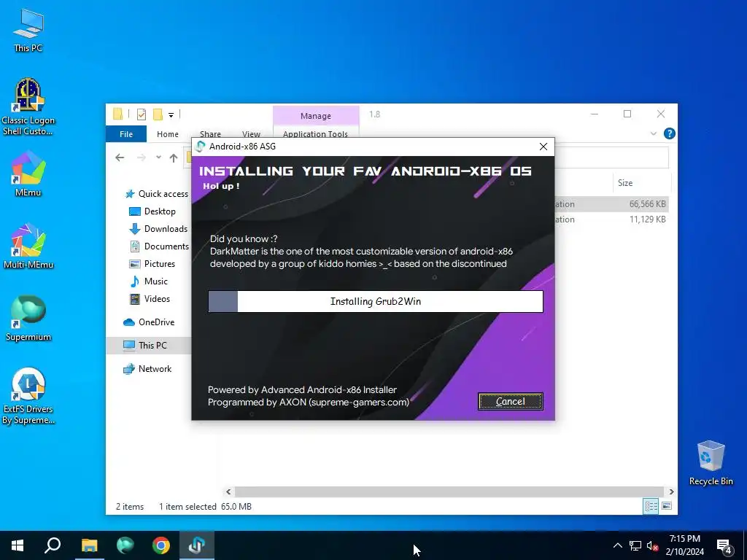This screenshot has height=560, width=747.
Task: Open Downloads in navigation pane
Action: click(x=158, y=229)
